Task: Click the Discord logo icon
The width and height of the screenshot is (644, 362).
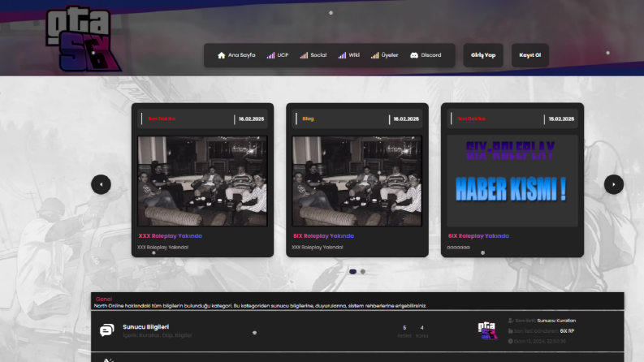Action: pos(414,55)
